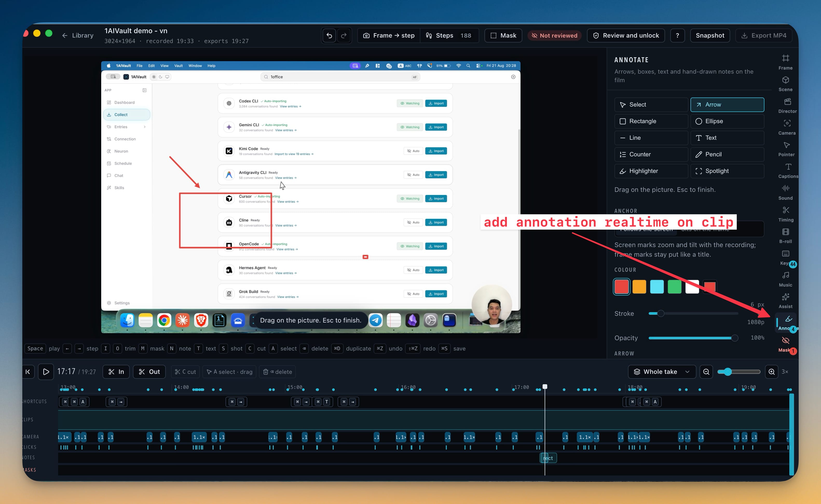
Task: Open the Music panel
Action: (785, 279)
